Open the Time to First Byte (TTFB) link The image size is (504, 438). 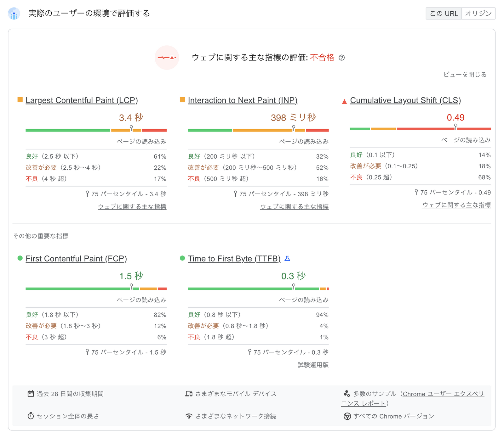point(234,259)
